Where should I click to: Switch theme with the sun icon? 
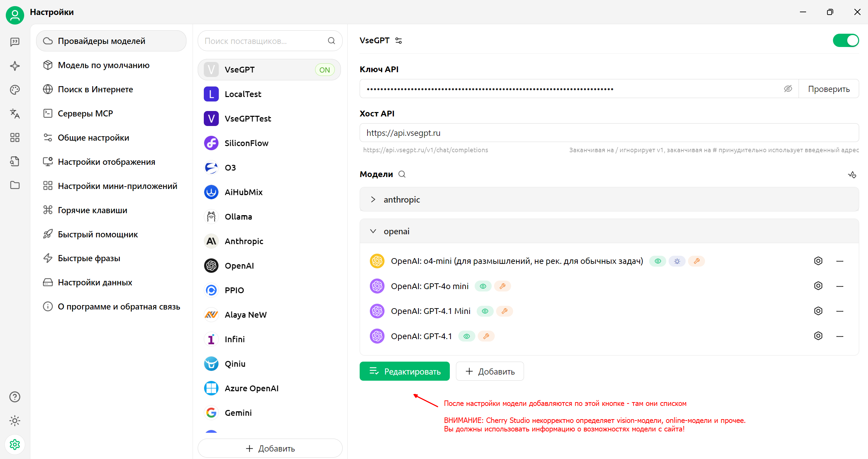15,421
